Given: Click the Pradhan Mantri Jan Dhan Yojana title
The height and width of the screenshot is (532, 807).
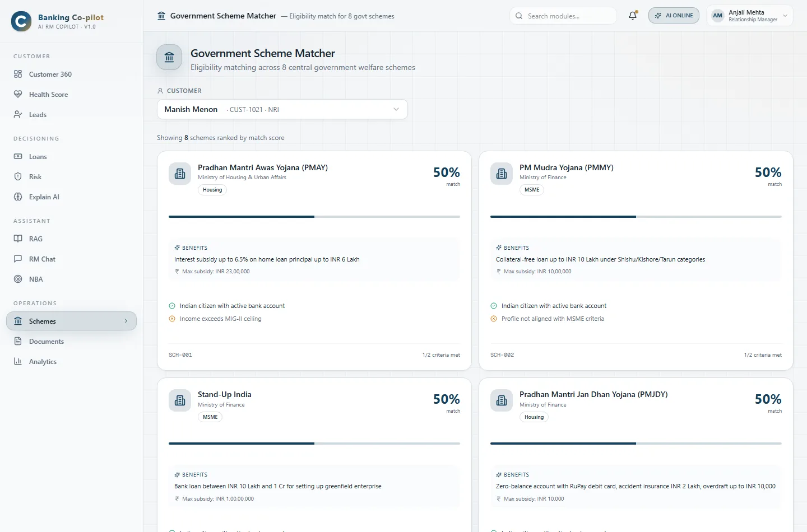Looking at the screenshot, I should tap(593, 394).
